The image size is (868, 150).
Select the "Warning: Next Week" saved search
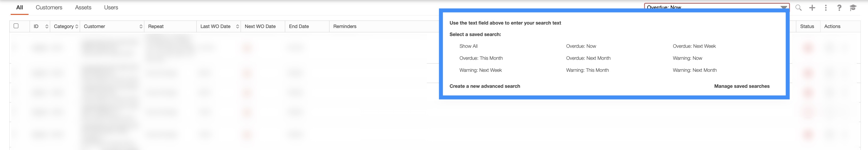point(480,70)
